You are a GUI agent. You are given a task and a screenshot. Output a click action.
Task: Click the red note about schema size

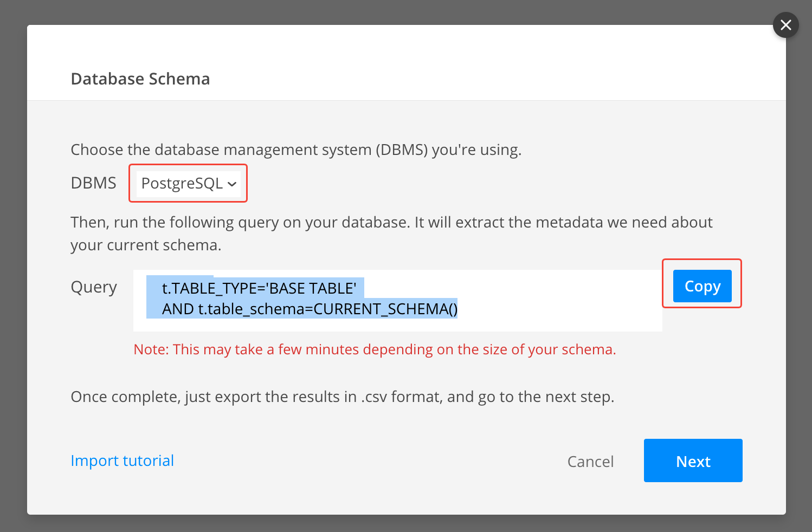tap(375, 349)
